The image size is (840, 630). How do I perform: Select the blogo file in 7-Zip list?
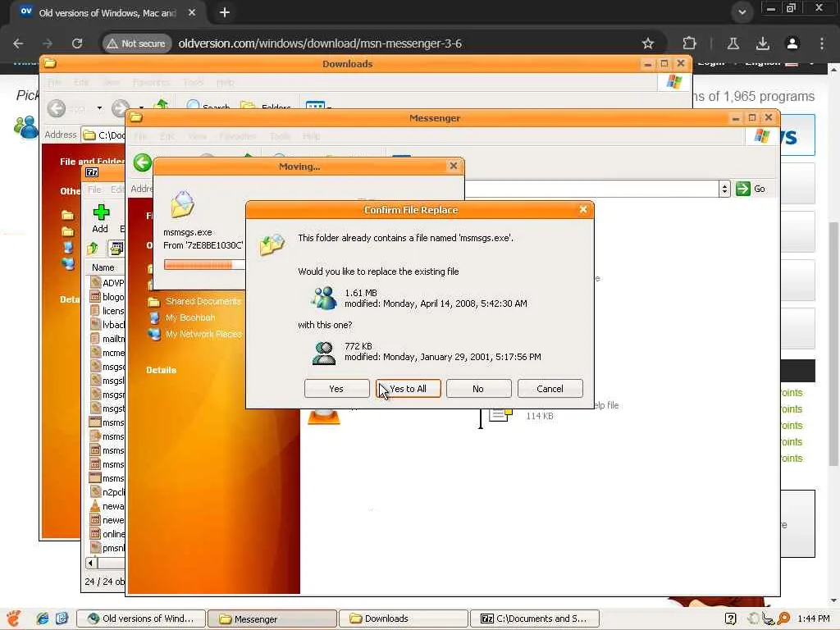point(107,297)
